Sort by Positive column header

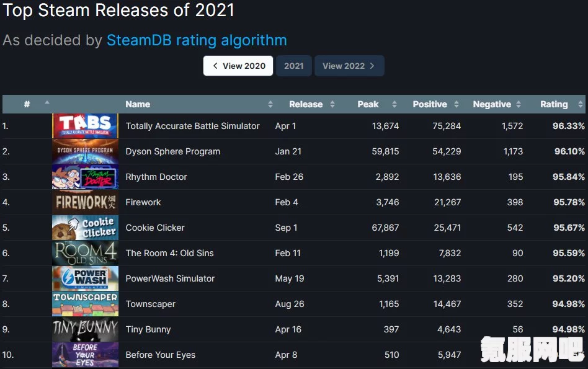(430, 104)
